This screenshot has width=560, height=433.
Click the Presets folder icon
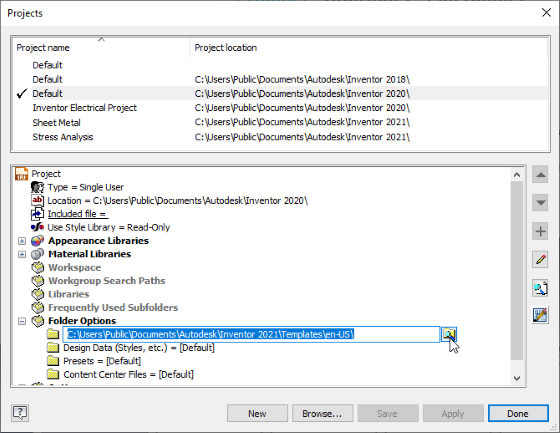[53, 361]
